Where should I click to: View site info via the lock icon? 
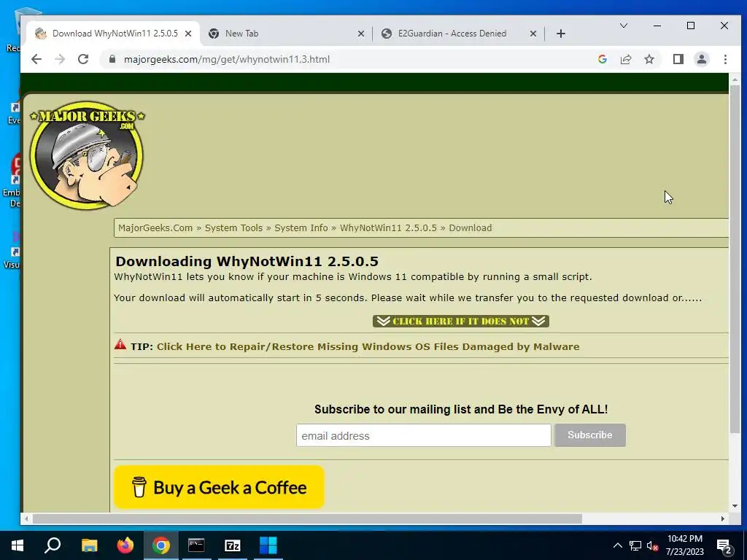click(112, 59)
